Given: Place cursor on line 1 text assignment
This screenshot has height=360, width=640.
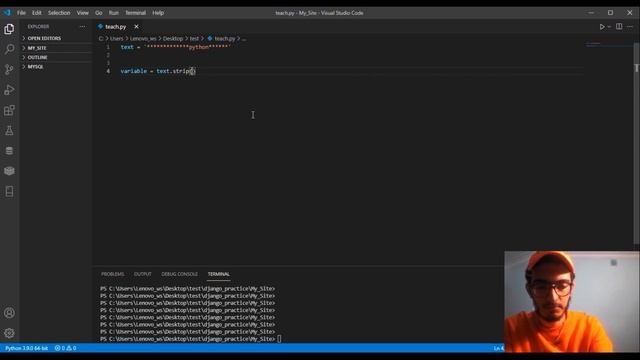Looking at the screenshot, I should click(176, 47).
